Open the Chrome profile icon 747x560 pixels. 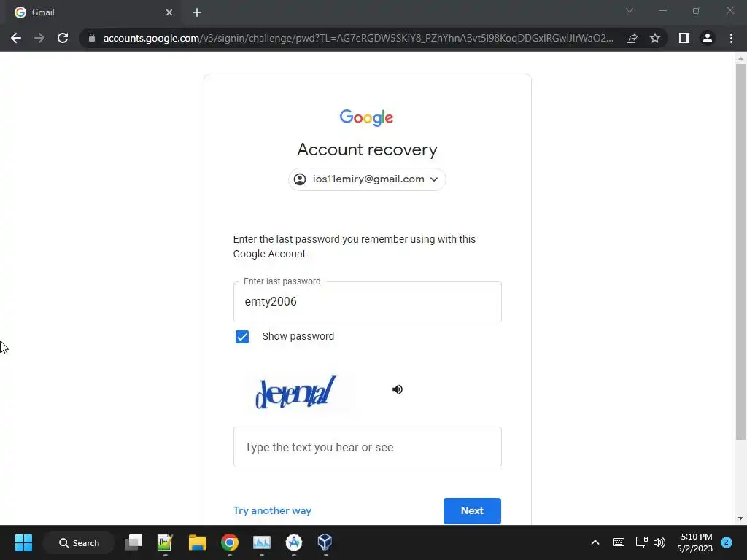708,38
